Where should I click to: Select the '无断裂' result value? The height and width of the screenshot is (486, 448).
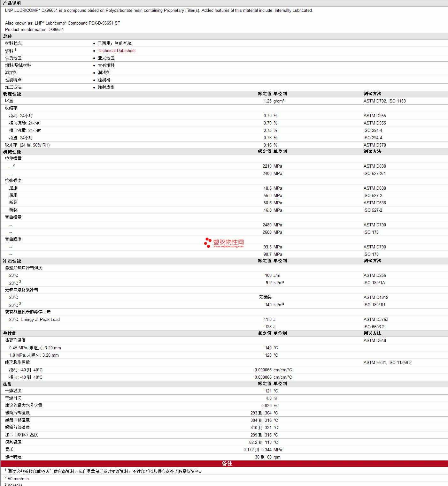tap(265, 297)
